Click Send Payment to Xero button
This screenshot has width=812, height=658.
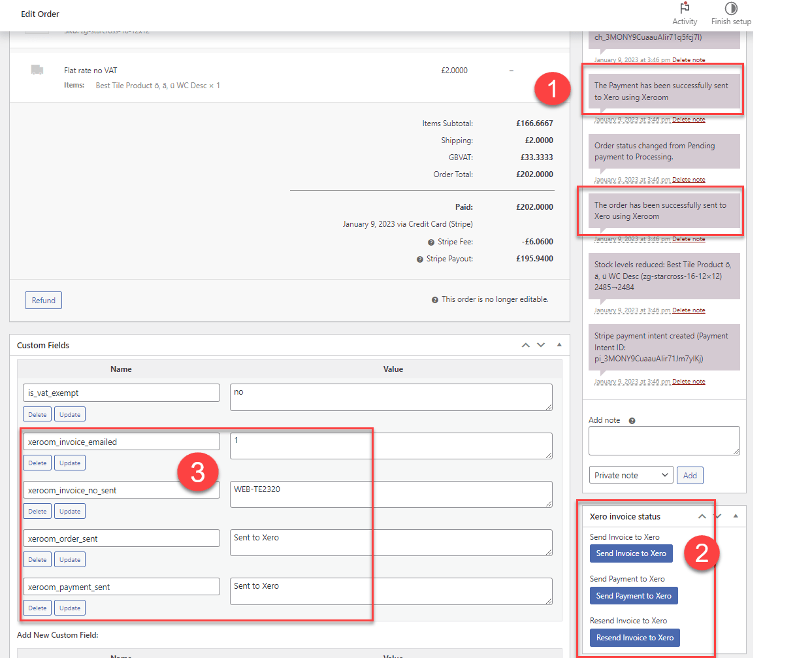click(x=633, y=596)
